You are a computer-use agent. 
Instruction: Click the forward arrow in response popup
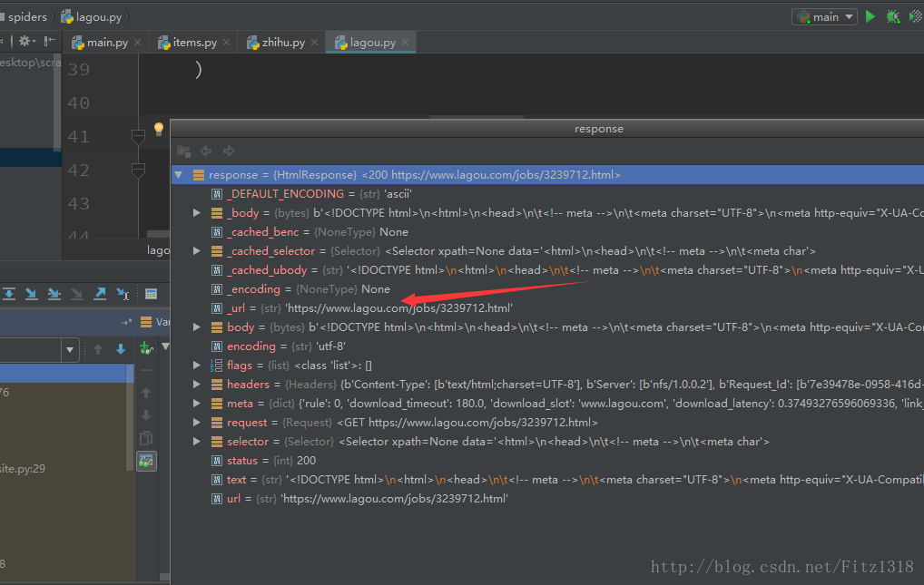[x=229, y=151]
